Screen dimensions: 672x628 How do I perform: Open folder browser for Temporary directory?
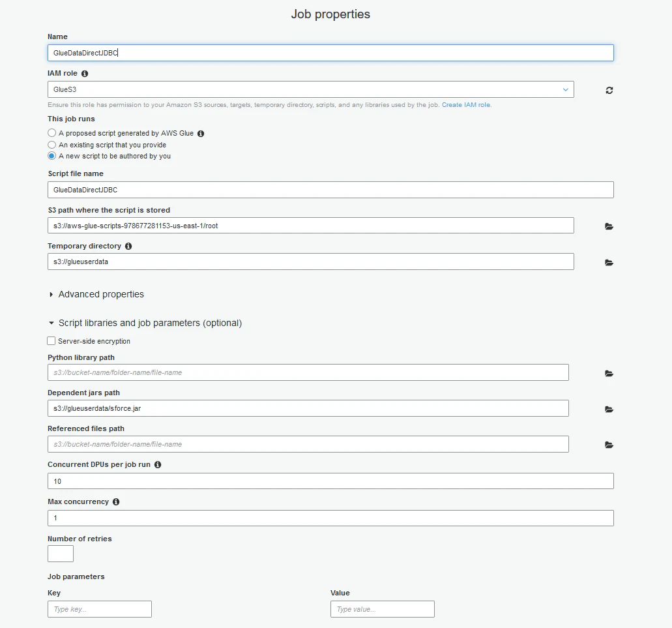coord(609,262)
